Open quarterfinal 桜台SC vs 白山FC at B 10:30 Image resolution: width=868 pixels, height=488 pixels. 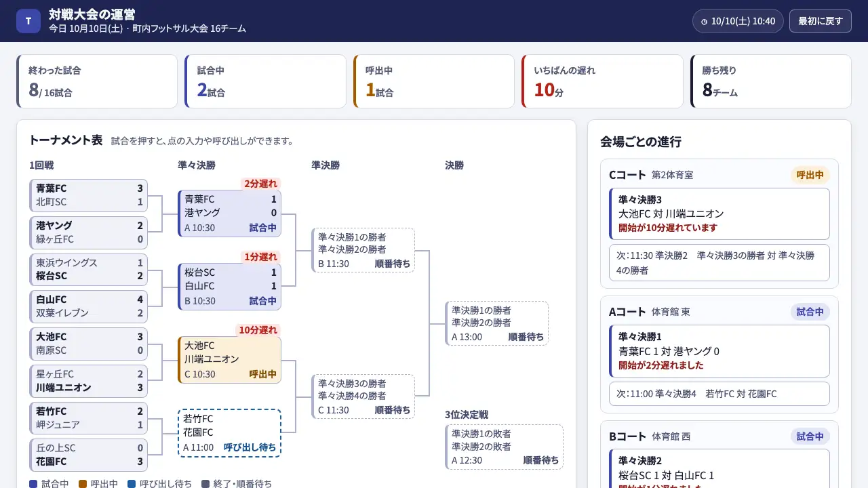(230, 287)
